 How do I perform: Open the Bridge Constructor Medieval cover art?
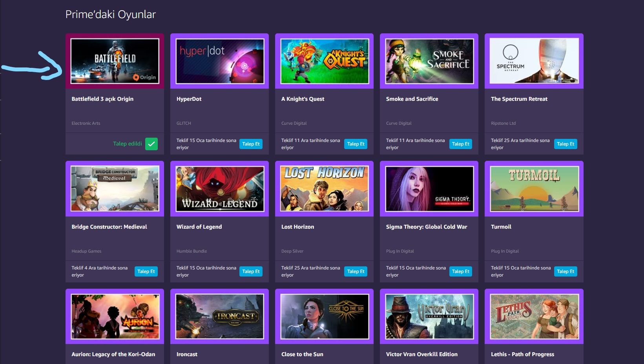[x=115, y=189]
